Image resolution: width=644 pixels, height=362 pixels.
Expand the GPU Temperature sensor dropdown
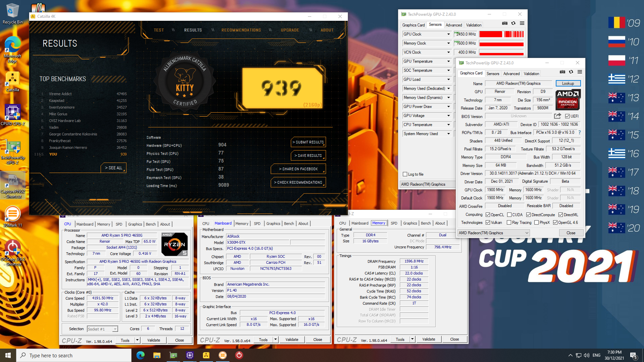tap(448, 61)
